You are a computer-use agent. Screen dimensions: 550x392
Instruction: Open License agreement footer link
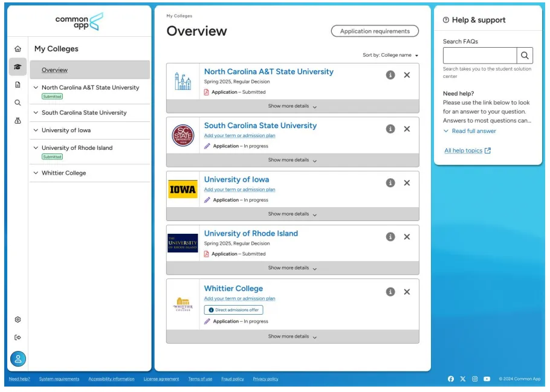(x=161, y=379)
